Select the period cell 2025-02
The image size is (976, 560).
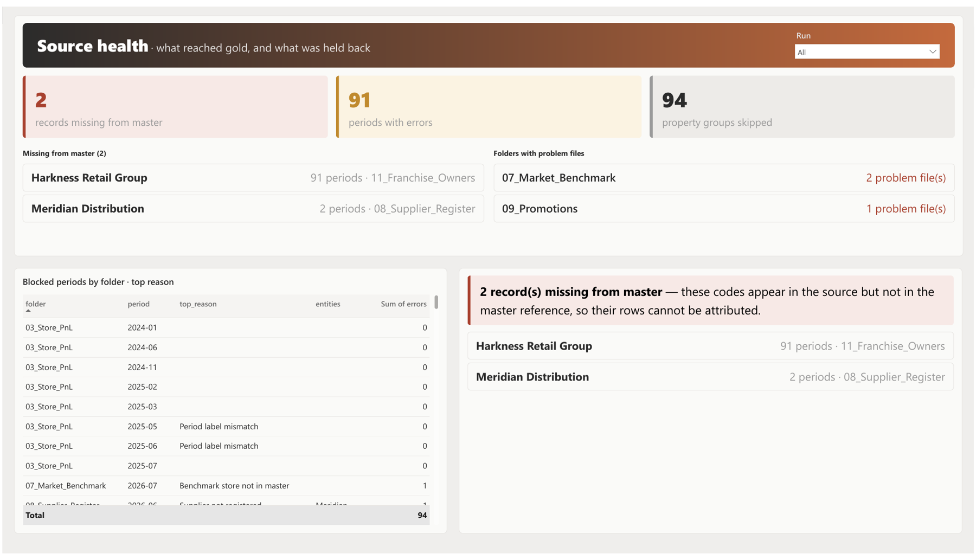[142, 387]
